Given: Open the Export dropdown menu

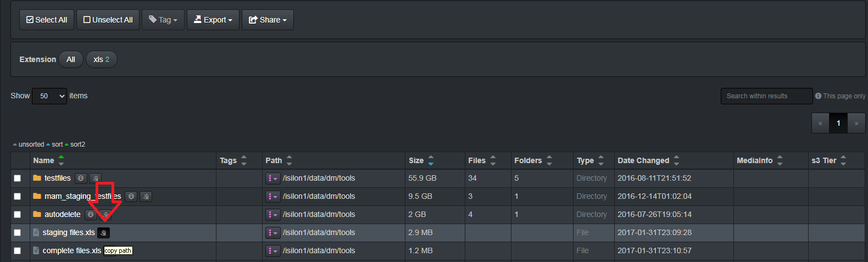Looking at the screenshot, I should click(x=213, y=20).
